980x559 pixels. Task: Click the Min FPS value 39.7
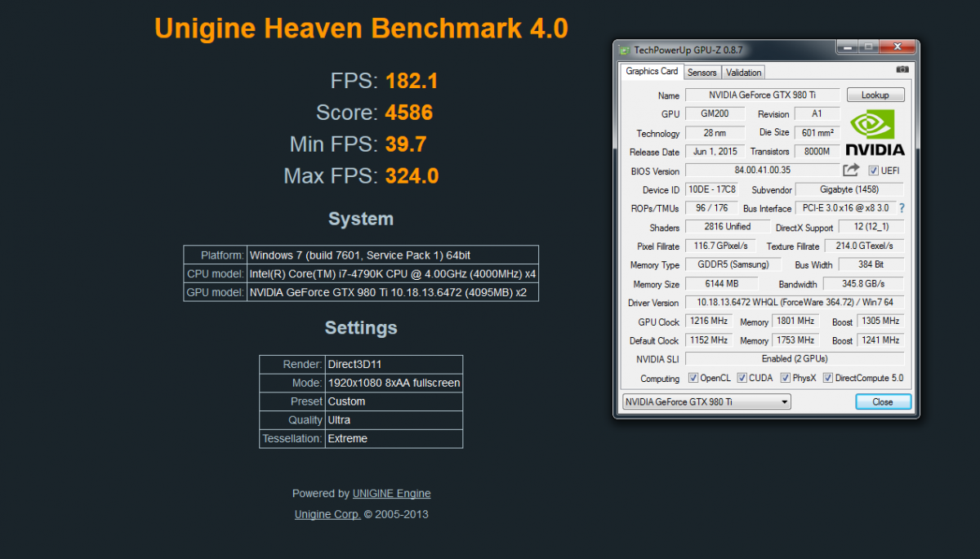[x=407, y=144]
